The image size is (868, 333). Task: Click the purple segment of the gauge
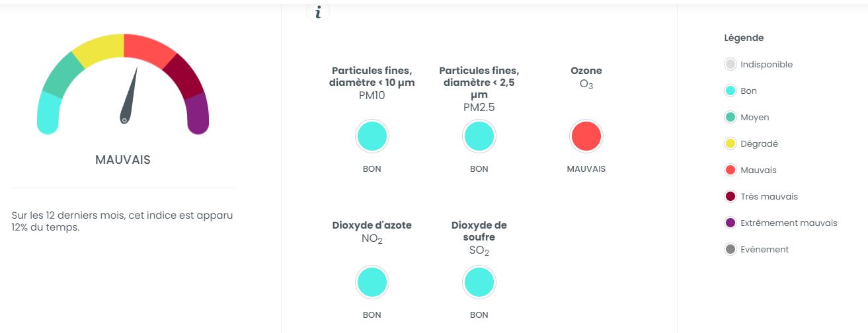[x=198, y=113]
